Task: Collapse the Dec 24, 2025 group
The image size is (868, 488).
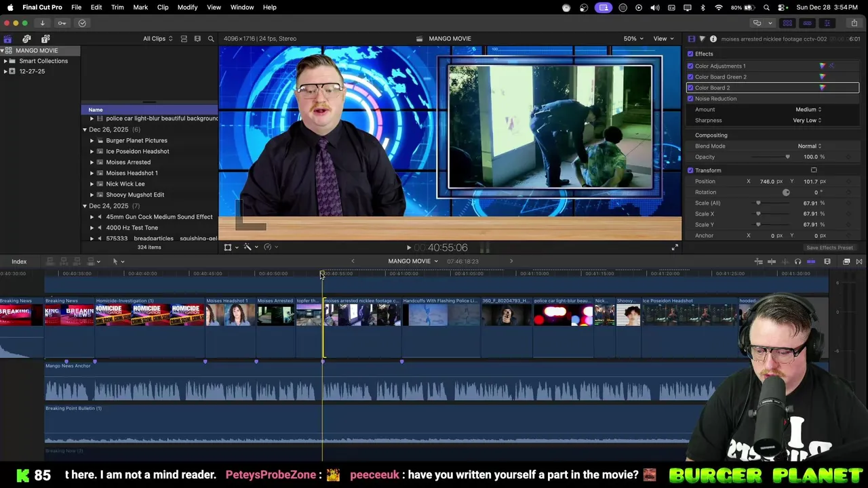Action: pyautogui.click(x=85, y=205)
